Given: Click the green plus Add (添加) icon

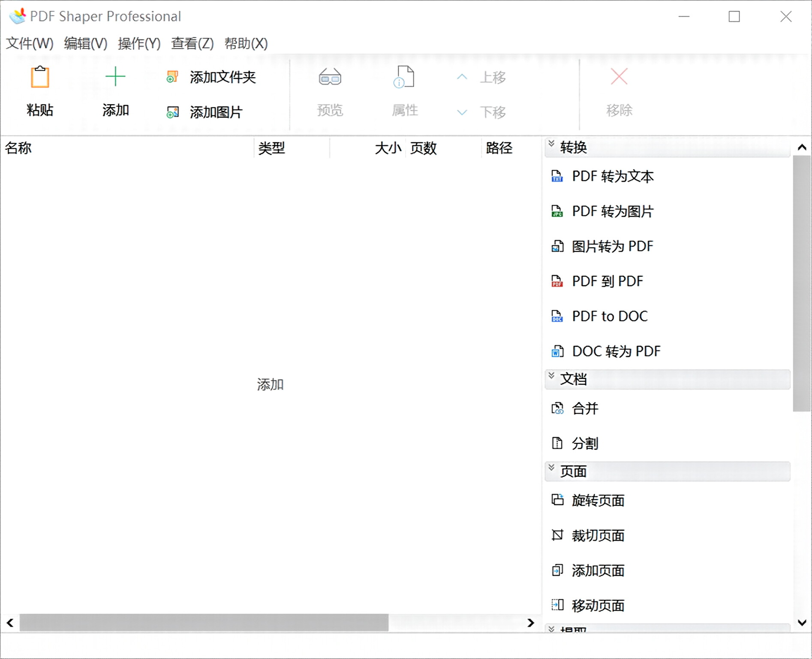Looking at the screenshot, I should (x=115, y=77).
